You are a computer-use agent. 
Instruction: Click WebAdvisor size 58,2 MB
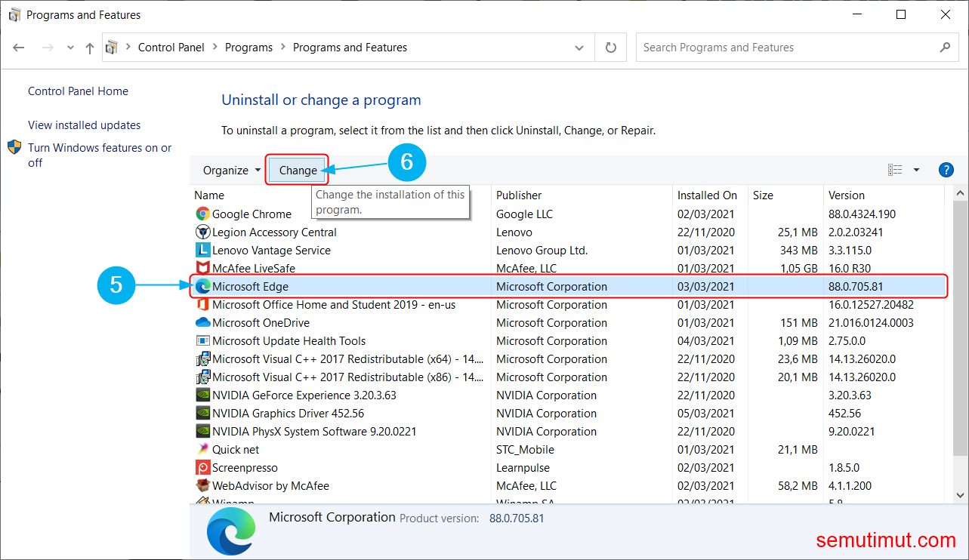(x=797, y=486)
